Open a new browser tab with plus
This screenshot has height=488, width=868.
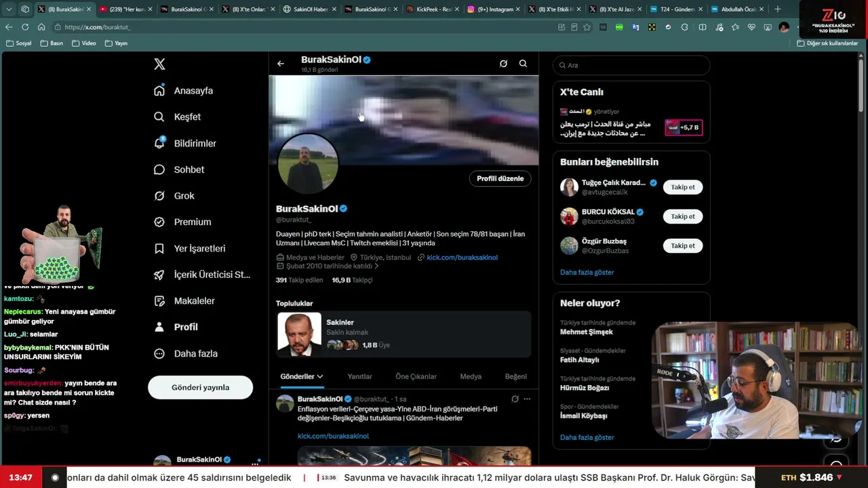(x=777, y=9)
